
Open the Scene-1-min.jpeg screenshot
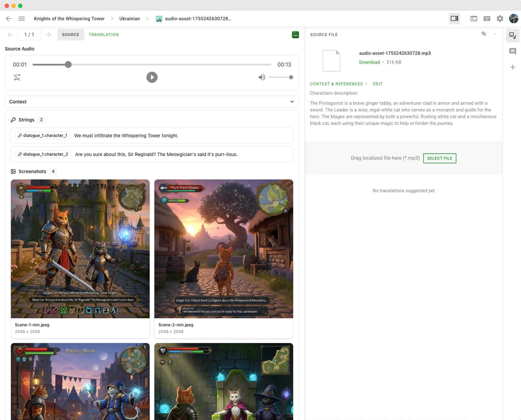pos(80,249)
